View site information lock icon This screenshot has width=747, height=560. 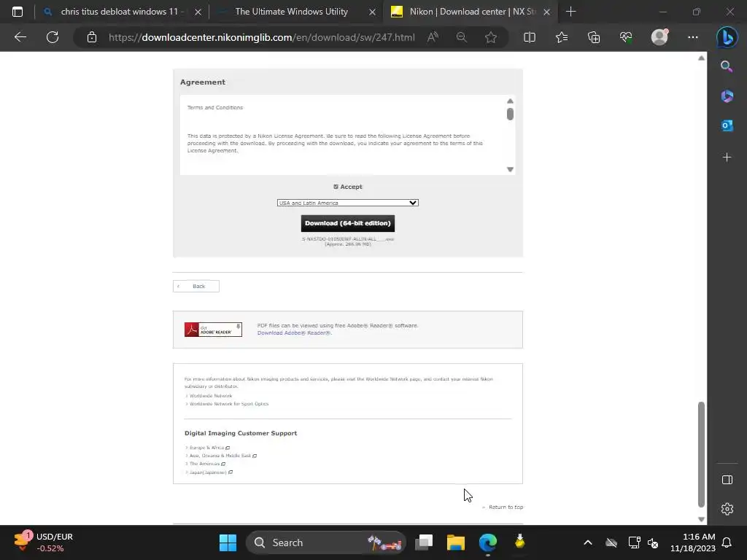pos(92,37)
